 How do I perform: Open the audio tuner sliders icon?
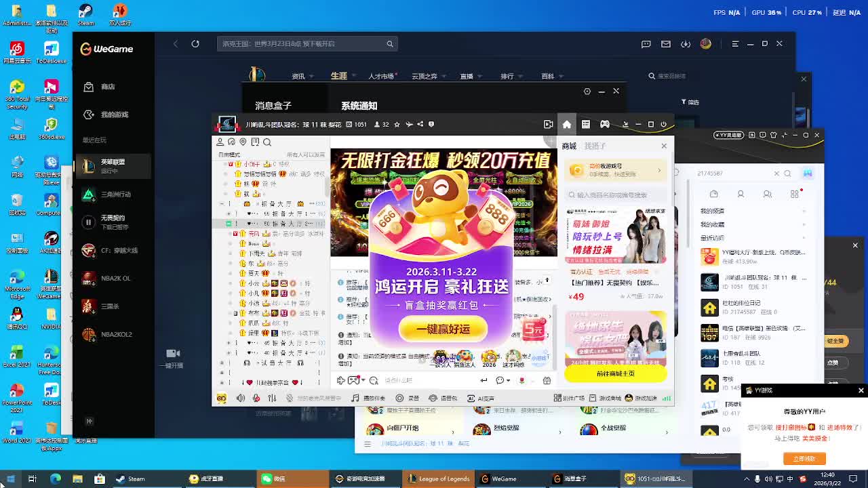pos(272,398)
